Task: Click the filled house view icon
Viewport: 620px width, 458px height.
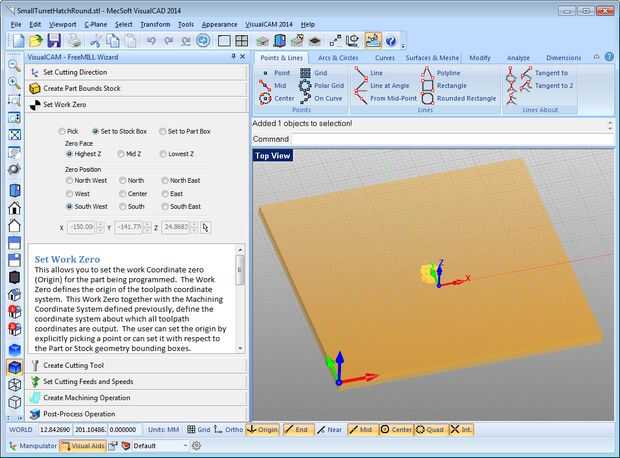Action: 14,208
